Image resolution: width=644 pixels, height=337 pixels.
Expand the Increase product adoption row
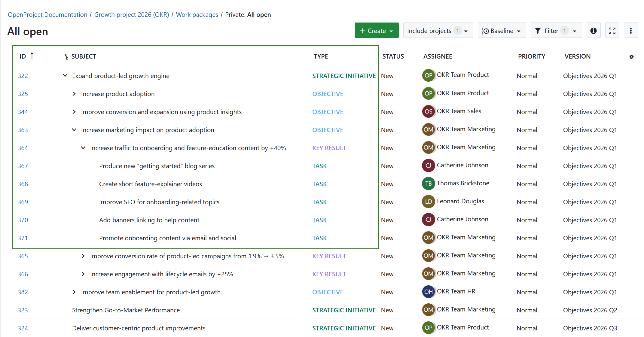74,93
